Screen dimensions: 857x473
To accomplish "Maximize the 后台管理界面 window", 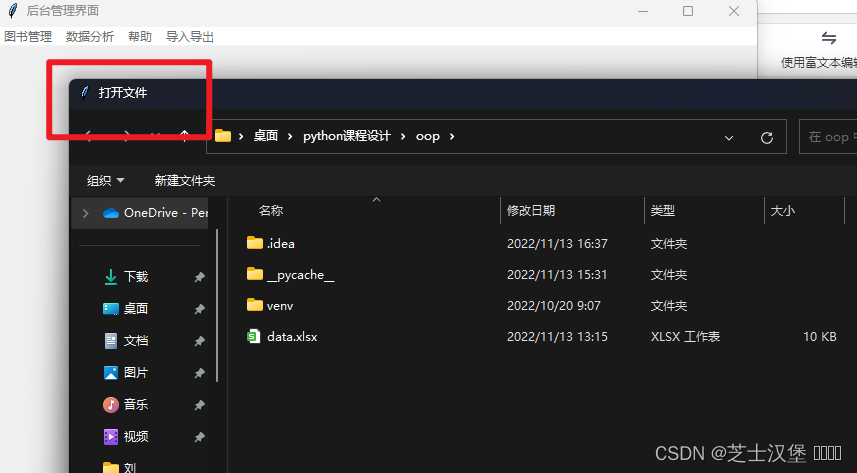I will [688, 11].
